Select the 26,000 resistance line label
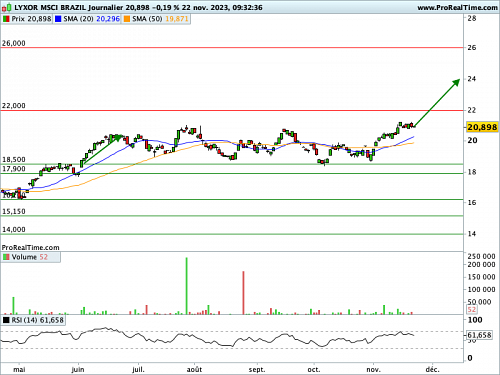Screen dimensions: 500x375 (14, 43)
